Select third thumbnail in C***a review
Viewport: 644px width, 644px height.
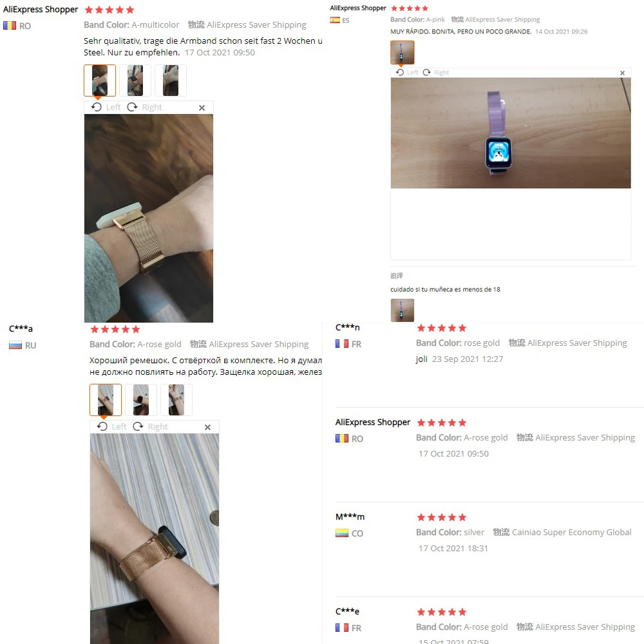pyautogui.click(x=176, y=400)
